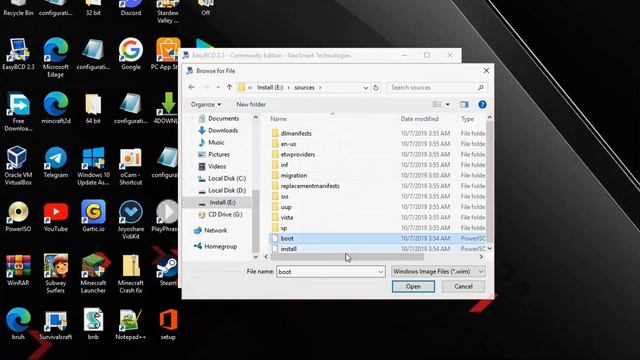Viewport: 640px width, 360px height.
Task: Select the Free Download Manager desktop icon
Action: tap(18, 111)
